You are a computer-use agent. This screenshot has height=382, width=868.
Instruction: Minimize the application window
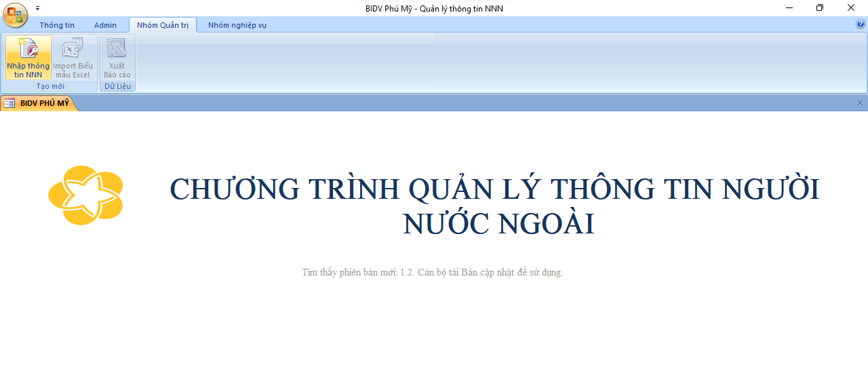789,8
